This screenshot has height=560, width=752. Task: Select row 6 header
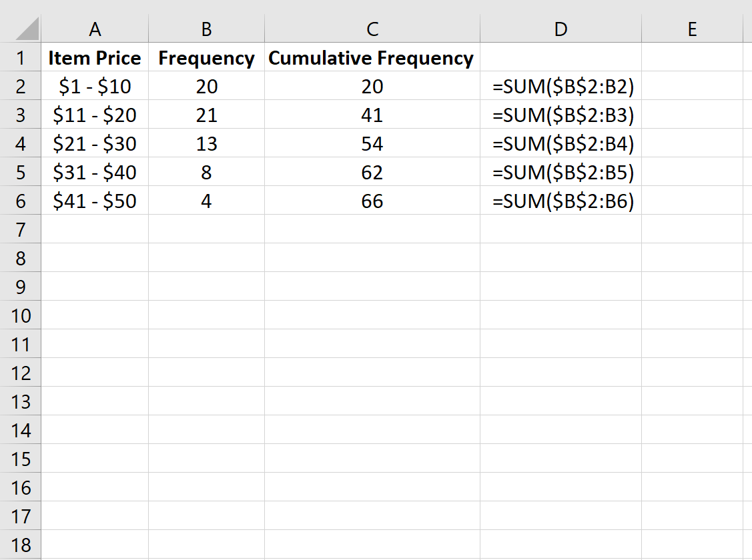(21, 201)
